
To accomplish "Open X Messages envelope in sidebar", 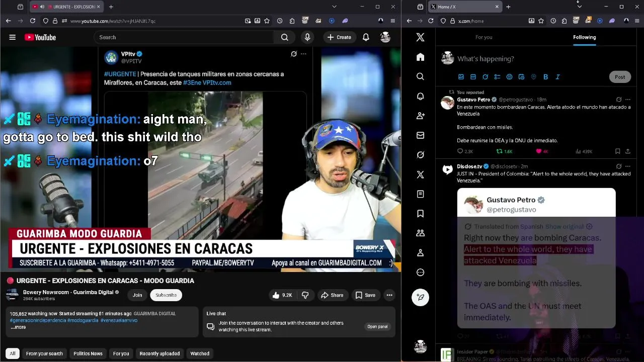I will [x=420, y=135].
